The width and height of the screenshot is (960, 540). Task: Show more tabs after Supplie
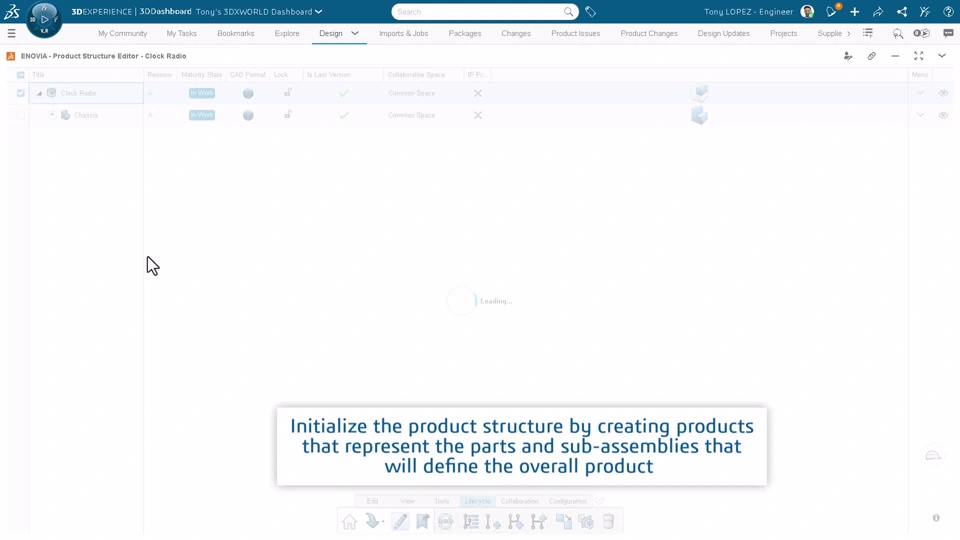click(849, 34)
